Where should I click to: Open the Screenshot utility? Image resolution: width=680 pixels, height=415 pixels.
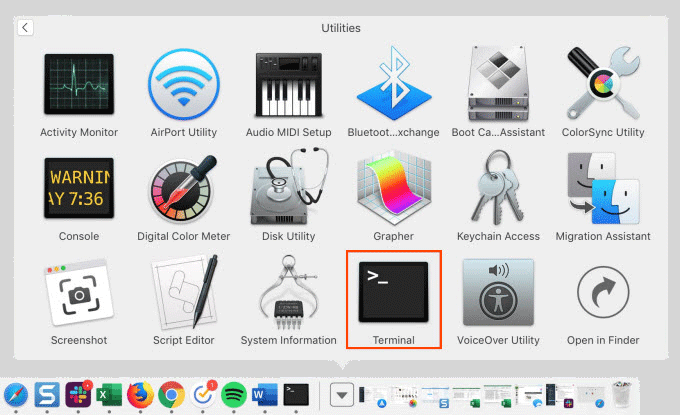coord(79,293)
